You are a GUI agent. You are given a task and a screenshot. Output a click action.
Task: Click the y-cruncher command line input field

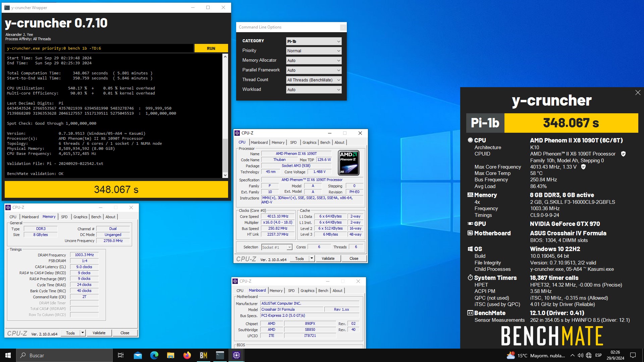pos(99,48)
